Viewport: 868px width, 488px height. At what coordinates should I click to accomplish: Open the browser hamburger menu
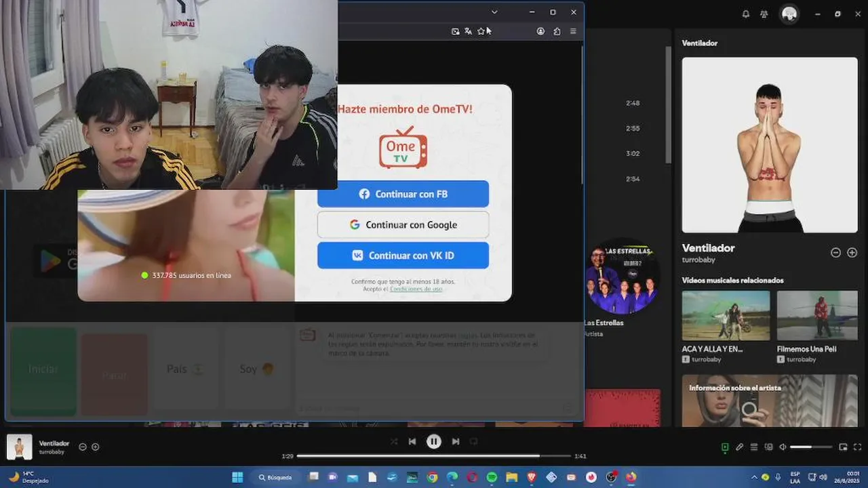pos(573,31)
